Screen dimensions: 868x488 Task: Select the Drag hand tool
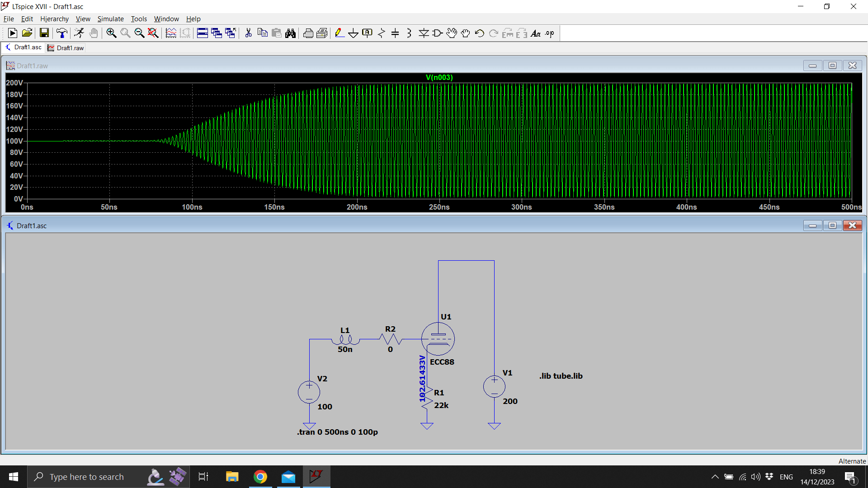(x=465, y=33)
